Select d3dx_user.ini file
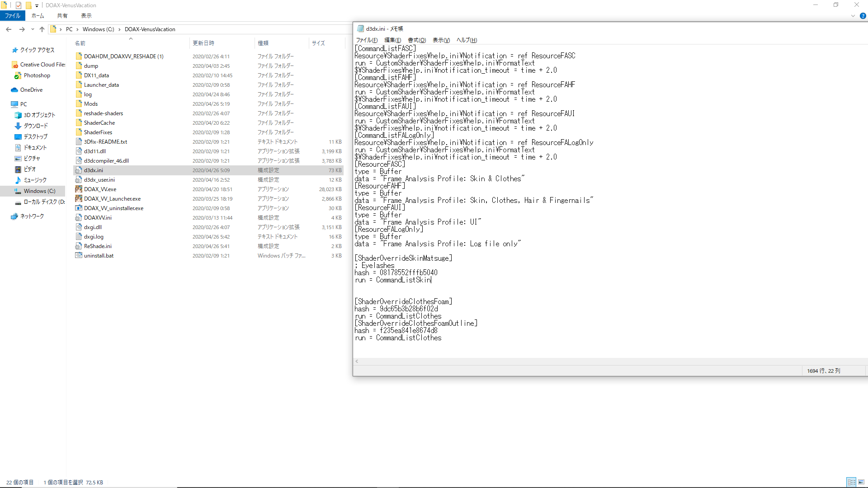868x488 pixels. pos(99,180)
